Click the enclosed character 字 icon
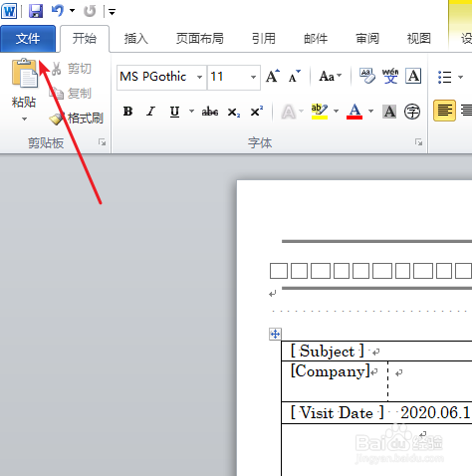 pyautogui.click(x=412, y=112)
